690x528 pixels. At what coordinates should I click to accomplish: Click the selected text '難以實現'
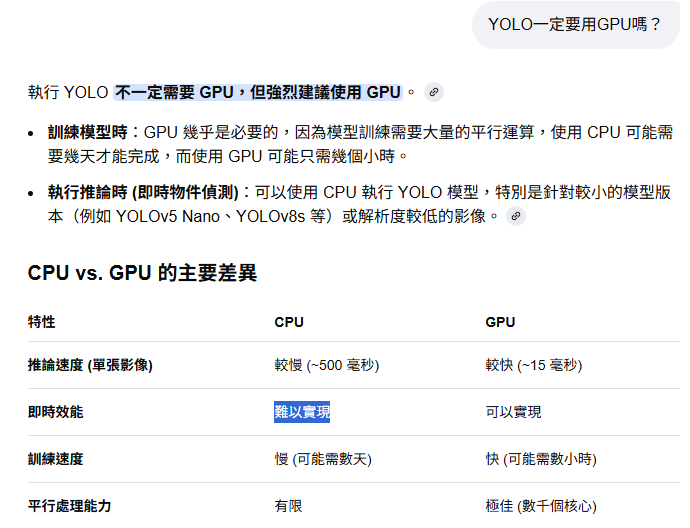302,412
